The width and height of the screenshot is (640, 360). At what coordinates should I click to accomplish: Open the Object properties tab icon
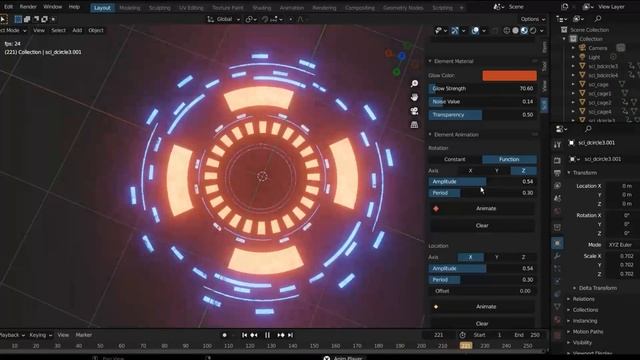pyautogui.click(x=557, y=243)
